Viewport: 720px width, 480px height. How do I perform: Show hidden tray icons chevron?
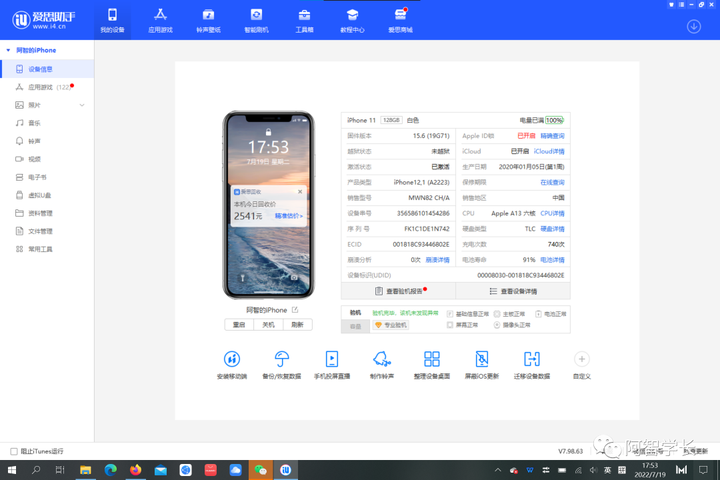coord(498,470)
